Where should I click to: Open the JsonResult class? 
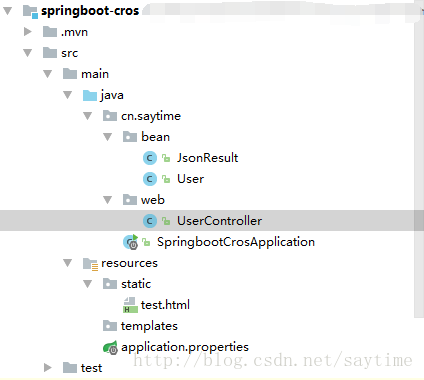click(208, 158)
